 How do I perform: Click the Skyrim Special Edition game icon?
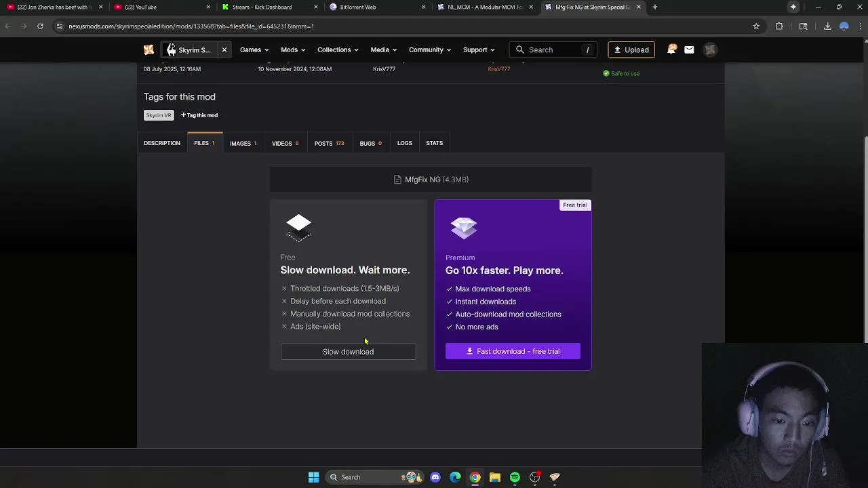(171, 49)
